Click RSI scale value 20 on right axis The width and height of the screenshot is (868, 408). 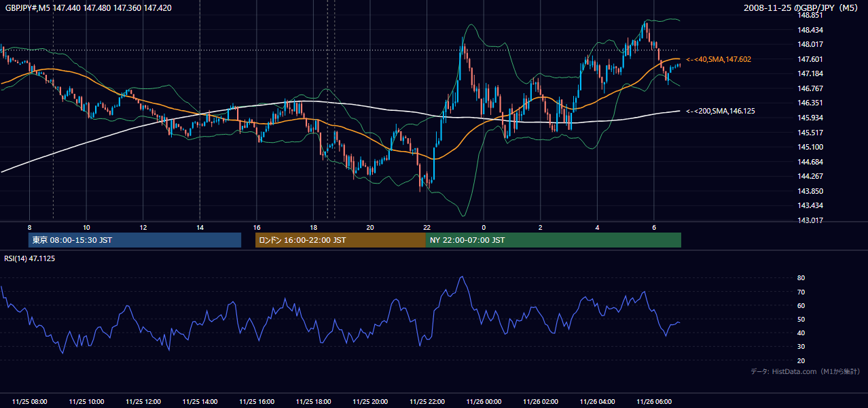point(801,360)
